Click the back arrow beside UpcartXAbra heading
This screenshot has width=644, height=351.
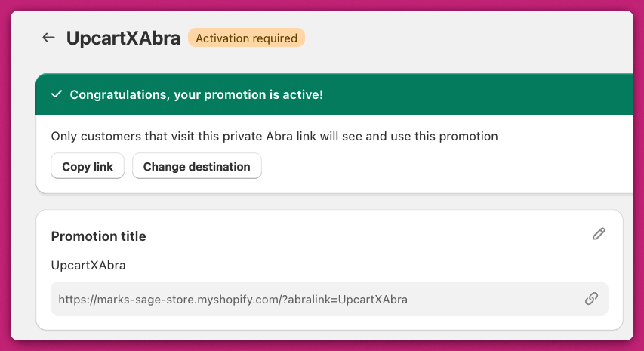[49, 38]
